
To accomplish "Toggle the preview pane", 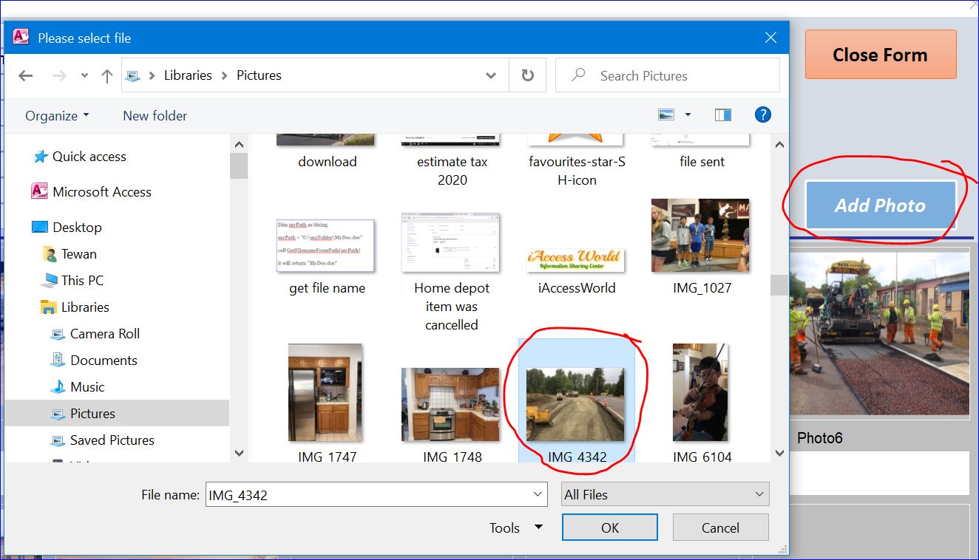I will click(x=723, y=115).
